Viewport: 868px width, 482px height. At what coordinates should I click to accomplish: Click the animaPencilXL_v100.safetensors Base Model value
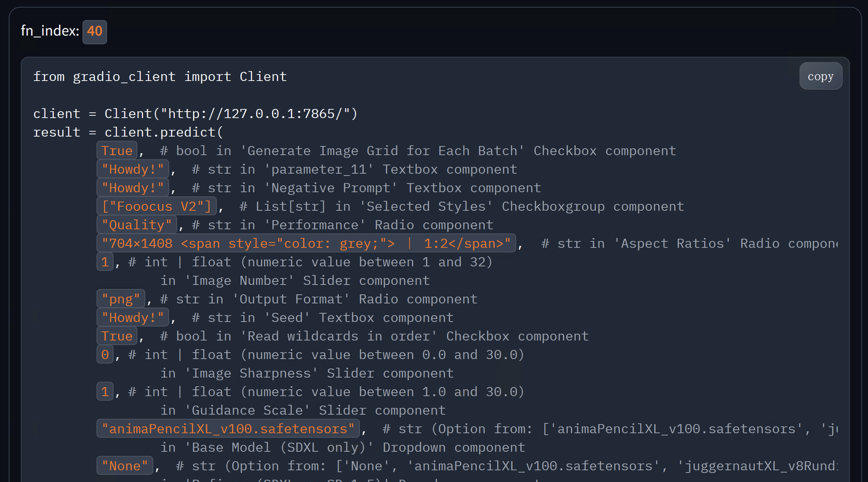click(228, 429)
